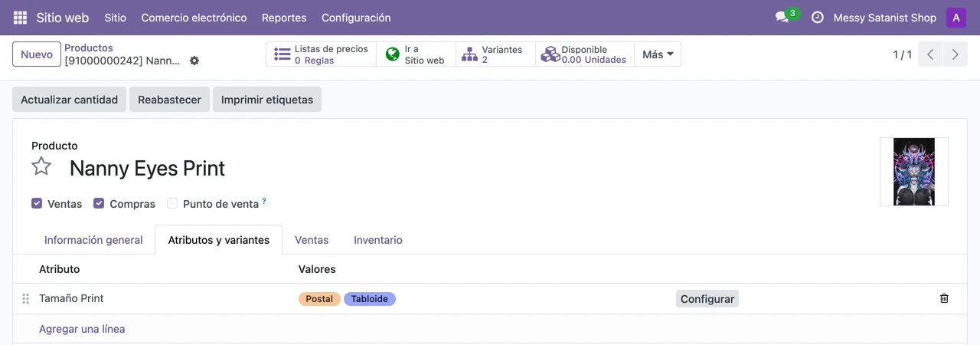Click the variants hierarchy icon
This screenshot has width=980, height=345.
469,54
